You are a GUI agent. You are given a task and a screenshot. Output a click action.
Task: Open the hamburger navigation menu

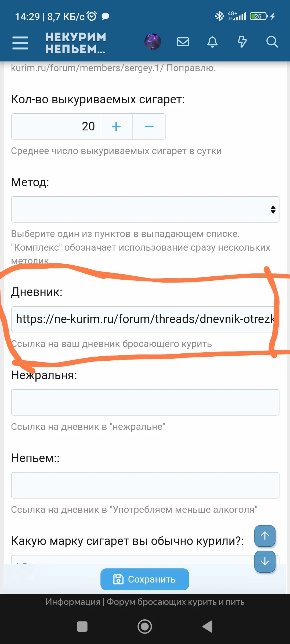pos(20,42)
